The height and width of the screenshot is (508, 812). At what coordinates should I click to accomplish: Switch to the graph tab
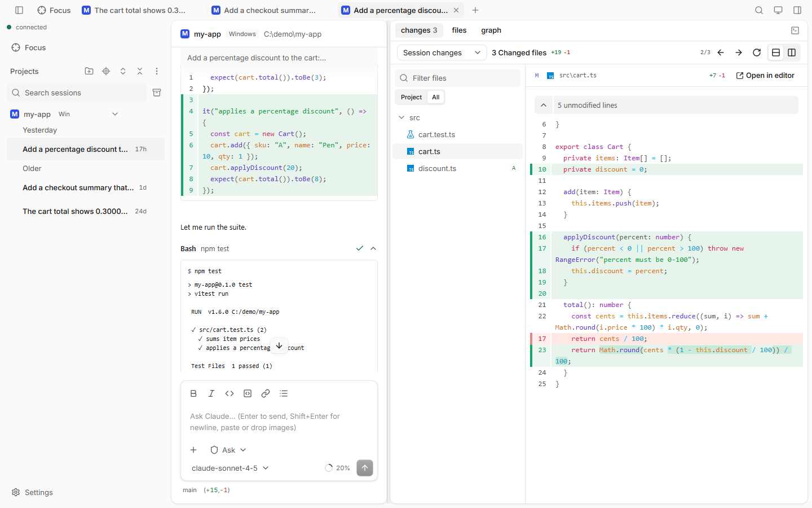[491, 30]
